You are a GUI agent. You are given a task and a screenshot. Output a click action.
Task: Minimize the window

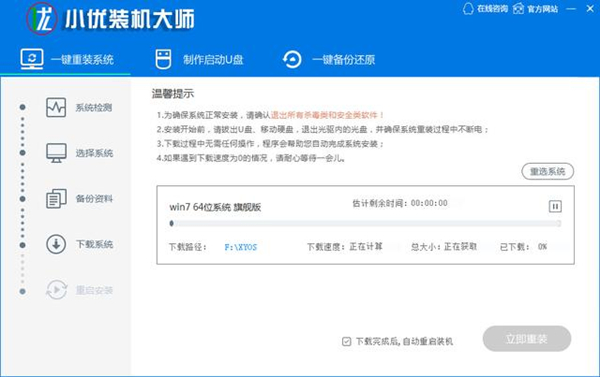[x=571, y=8]
